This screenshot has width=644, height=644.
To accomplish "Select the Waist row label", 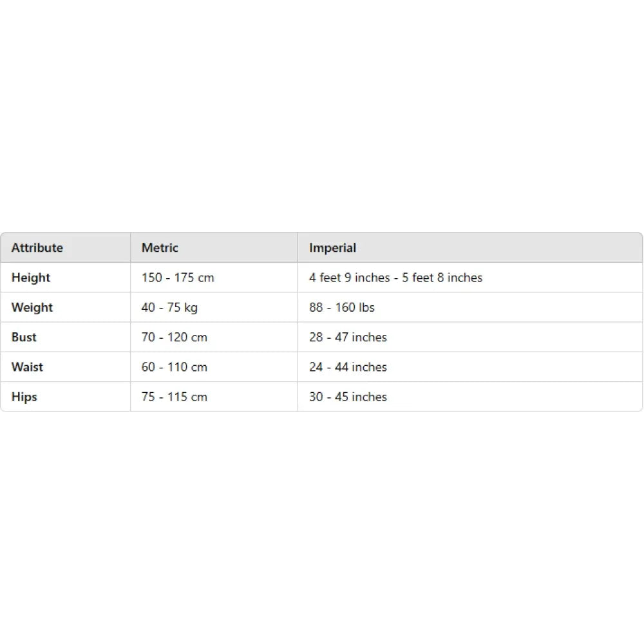I will point(27,367).
